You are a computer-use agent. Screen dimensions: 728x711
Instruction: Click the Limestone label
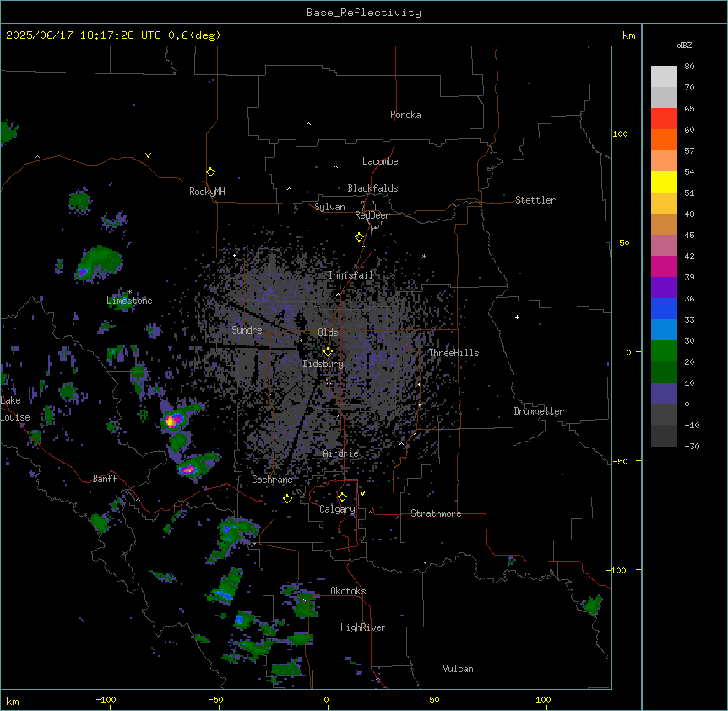click(x=129, y=301)
